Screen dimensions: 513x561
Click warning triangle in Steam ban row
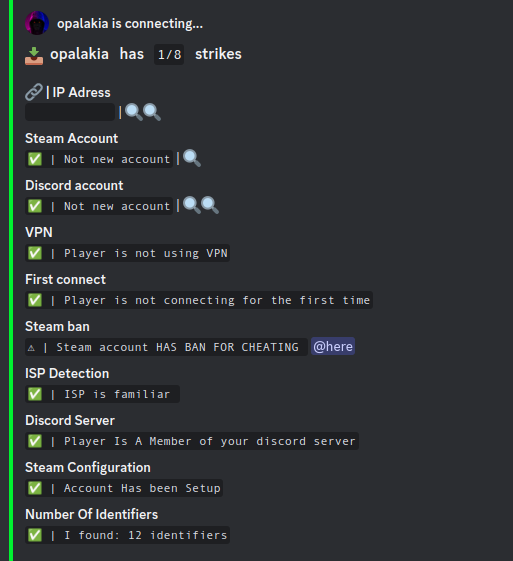[x=31, y=347]
